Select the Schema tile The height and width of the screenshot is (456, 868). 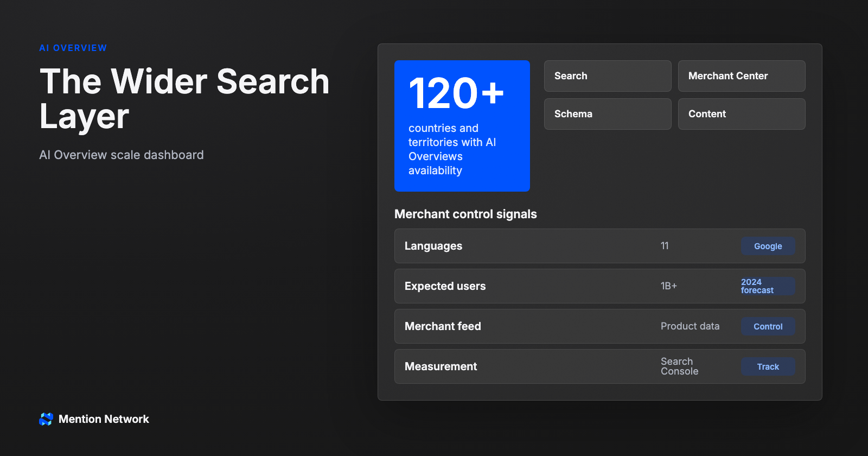(x=608, y=114)
